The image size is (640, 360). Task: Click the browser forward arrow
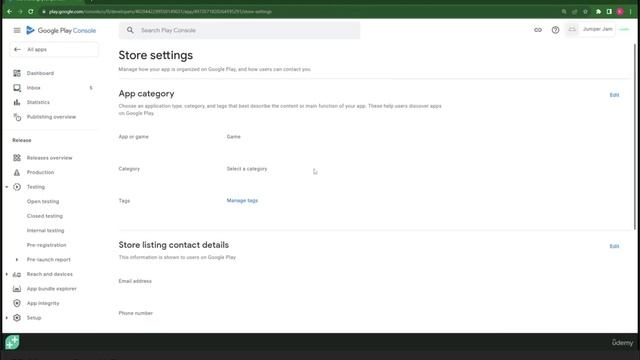[20, 12]
